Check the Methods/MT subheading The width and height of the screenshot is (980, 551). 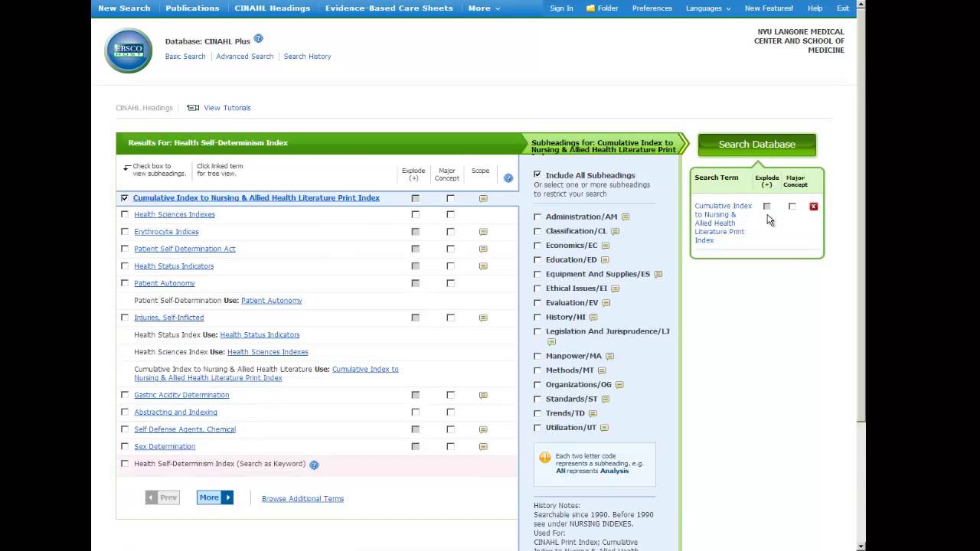[x=537, y=370]
